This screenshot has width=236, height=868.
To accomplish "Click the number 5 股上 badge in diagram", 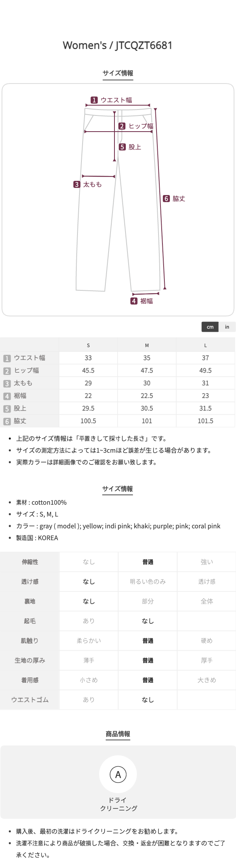I will pyautogui.click(x=122, y=147).
